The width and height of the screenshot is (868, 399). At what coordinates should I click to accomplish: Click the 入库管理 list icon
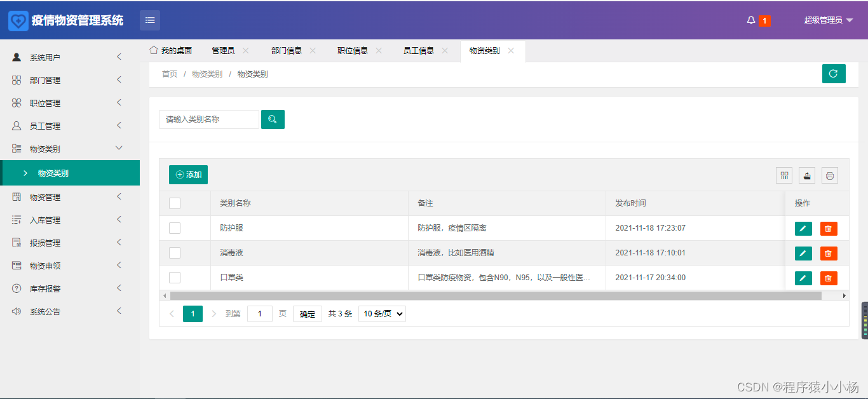[17, 220]
